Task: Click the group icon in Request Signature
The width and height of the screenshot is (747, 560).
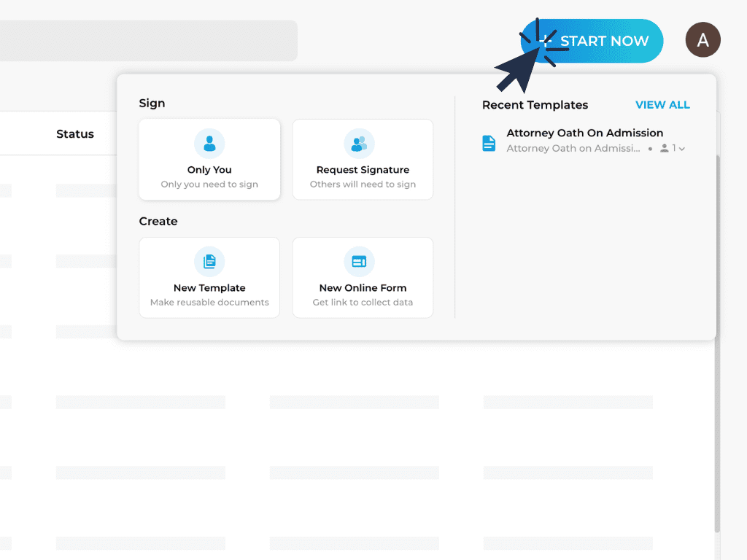Action: coord(359,144)
